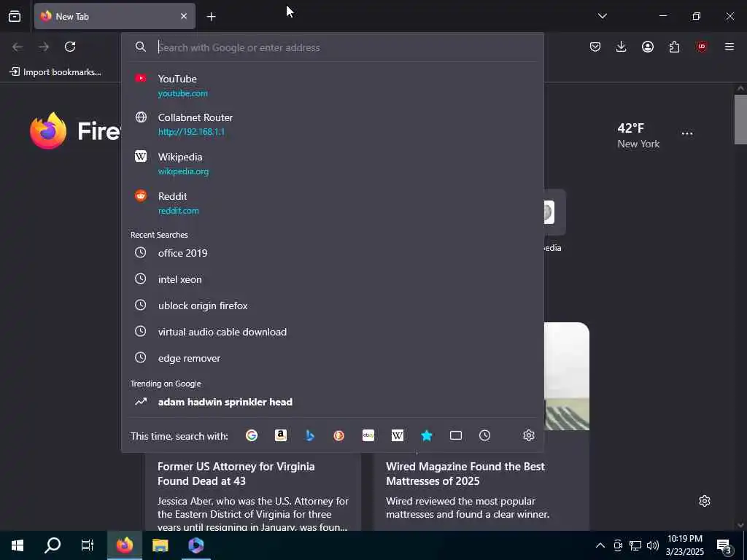Select the YouTube suggestion
The image size is (747, 560).
coord(333,85)
